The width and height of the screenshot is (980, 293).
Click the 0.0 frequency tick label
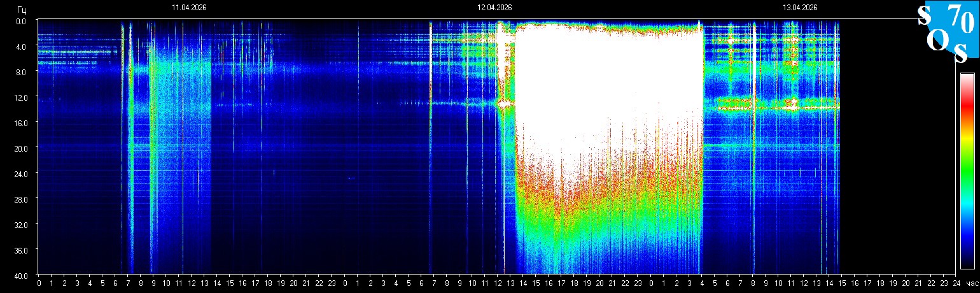[x=21, y=21]
